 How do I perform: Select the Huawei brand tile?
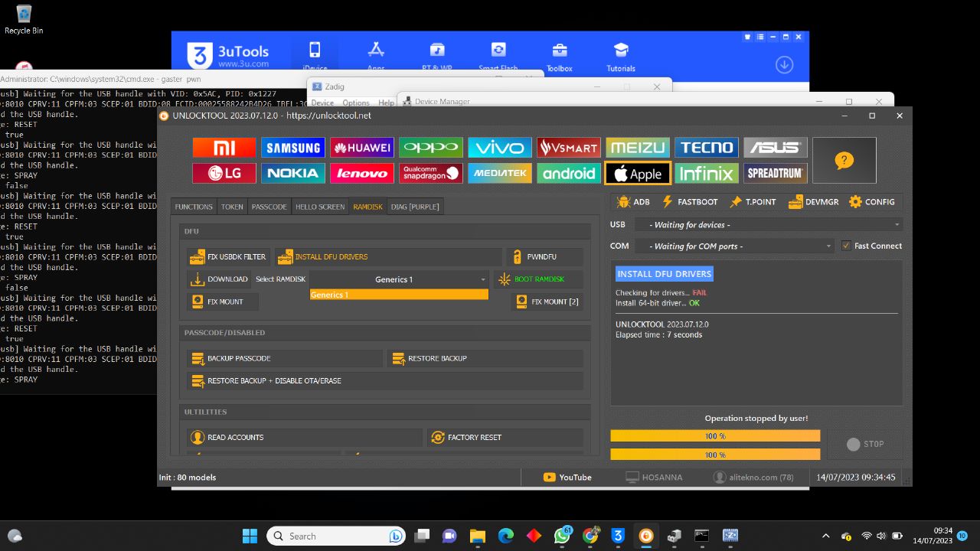coord(362,148)
